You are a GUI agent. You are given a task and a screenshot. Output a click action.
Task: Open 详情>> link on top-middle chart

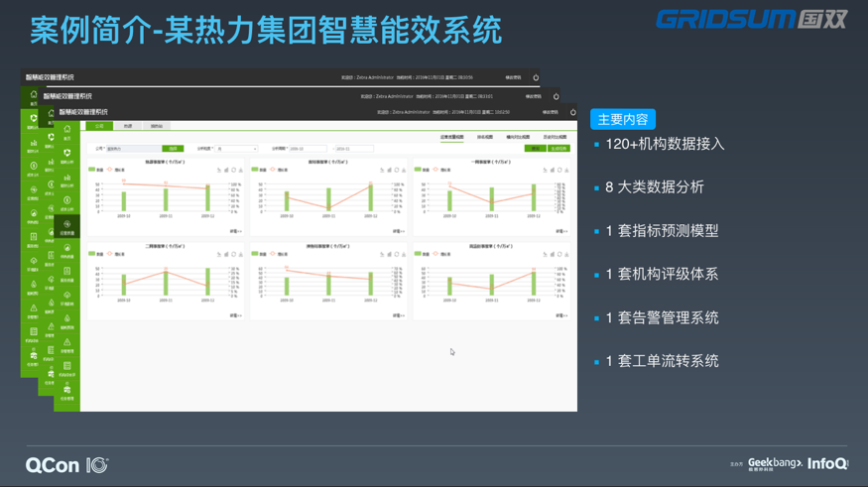[399, 231]
